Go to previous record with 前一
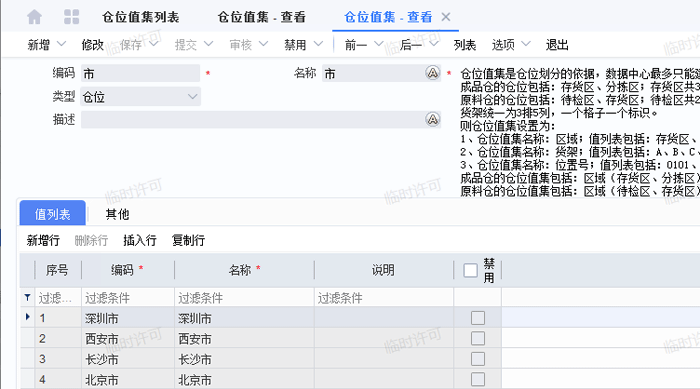 point(356,45)
